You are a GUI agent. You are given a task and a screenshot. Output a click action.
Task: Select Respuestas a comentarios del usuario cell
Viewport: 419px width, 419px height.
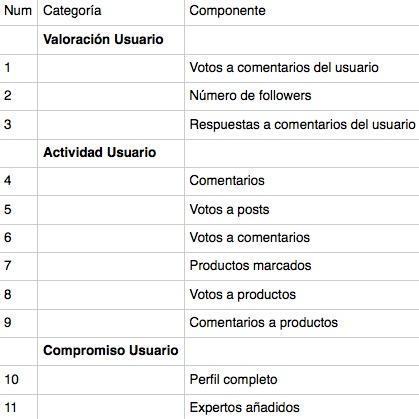click(x=302, y=125)
